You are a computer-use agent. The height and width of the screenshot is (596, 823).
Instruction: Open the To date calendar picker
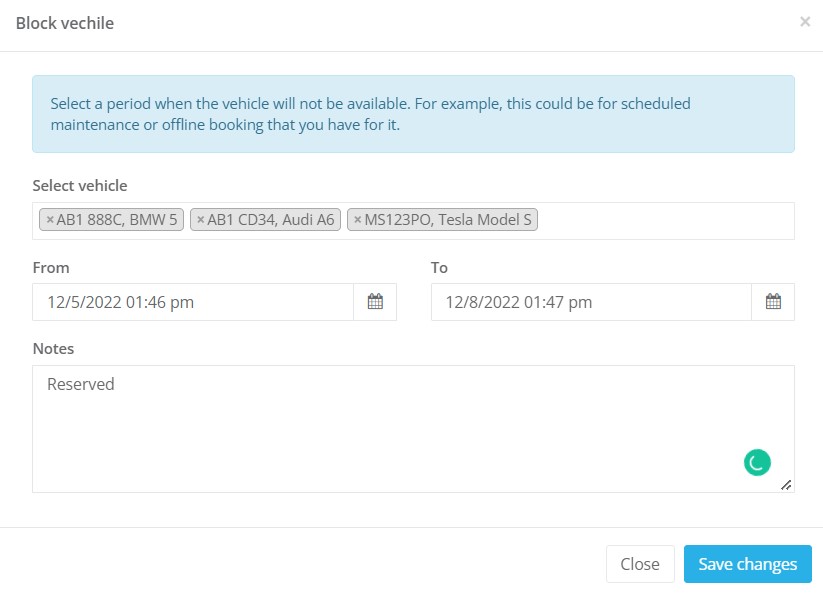[x=773, y=302]
